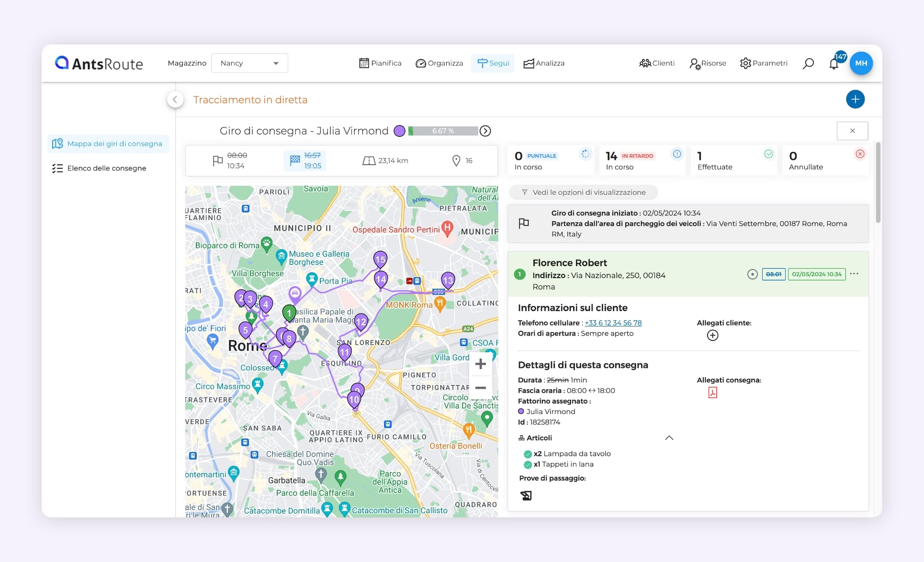
Task: Click map marker 5
Action: click(x=245, y=330)
